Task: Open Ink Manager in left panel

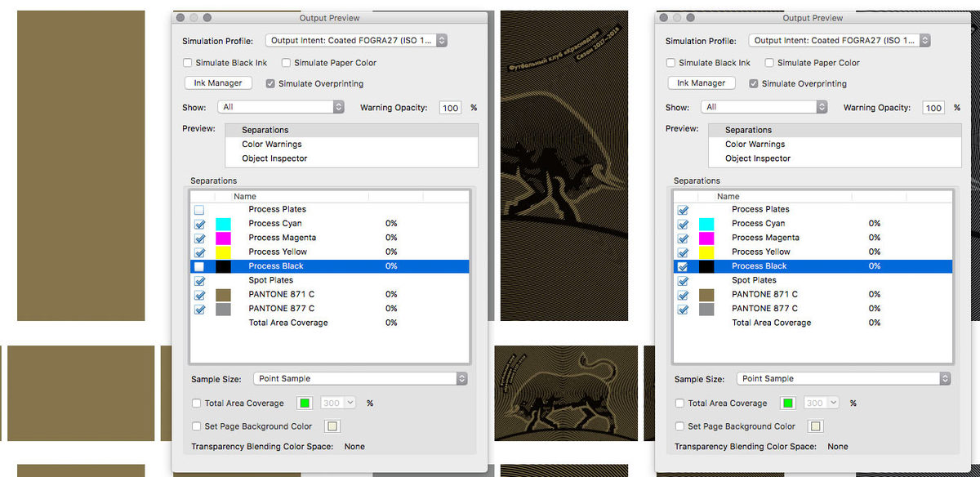Action: click(x=218, y=83)
